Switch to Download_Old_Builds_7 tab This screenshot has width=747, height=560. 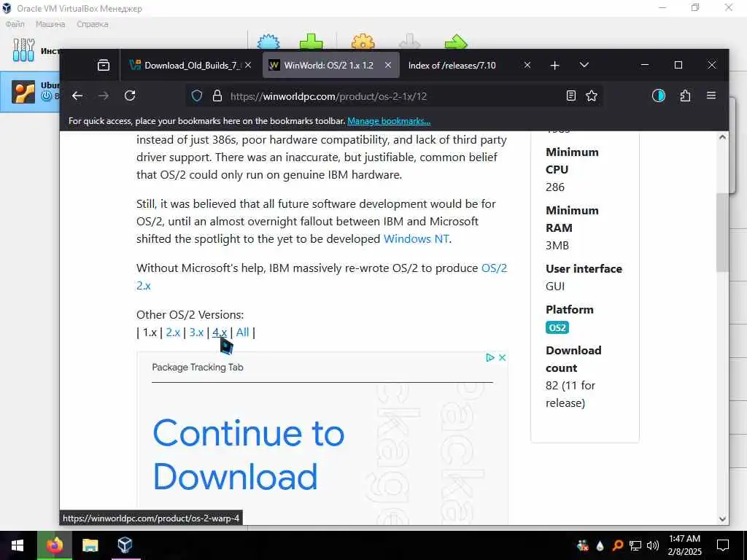coord(192,65)
